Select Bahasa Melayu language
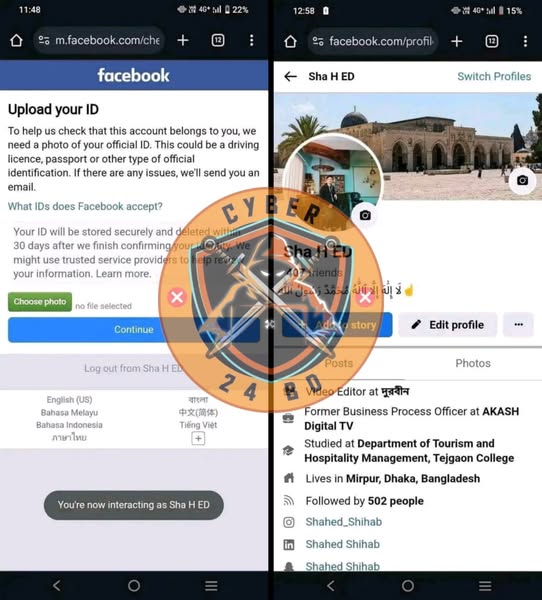This screenshot has width=542, height=600. click(x=69, y=412)
